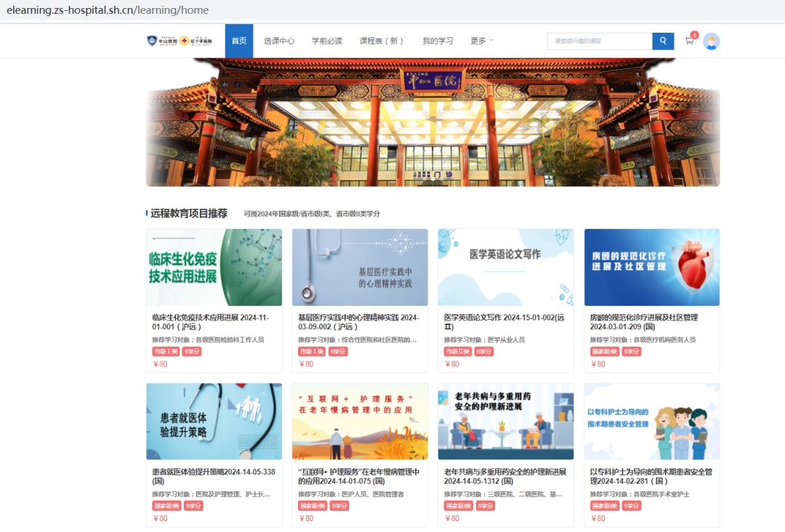Focus the course search input field

pyautogui.click(x=600, y=41)
